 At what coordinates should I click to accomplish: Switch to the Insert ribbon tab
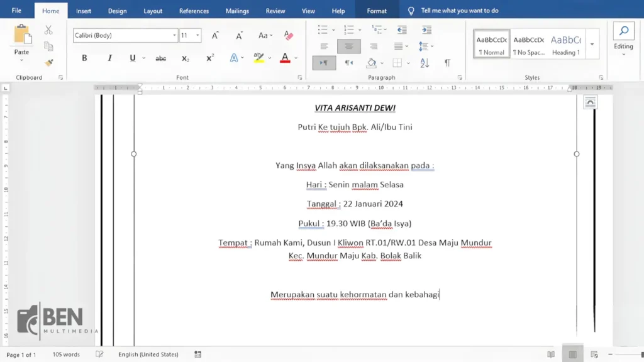coord(84,10)
